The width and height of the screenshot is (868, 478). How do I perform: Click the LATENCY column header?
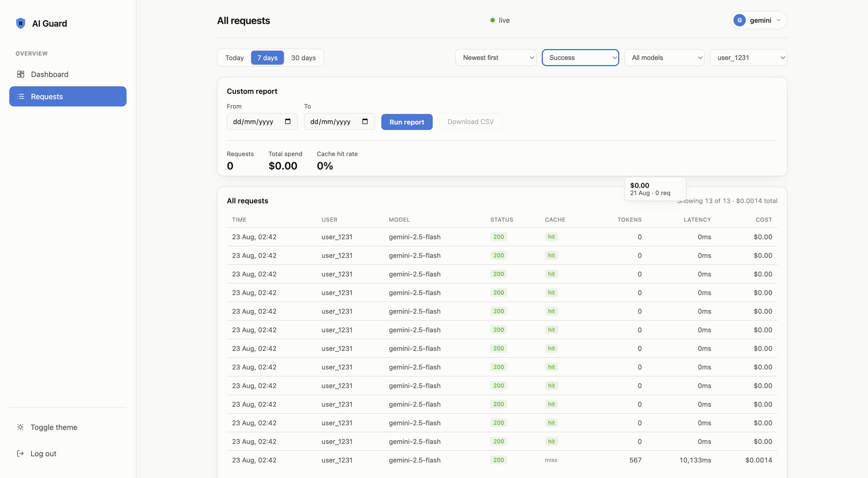(697, 219)
